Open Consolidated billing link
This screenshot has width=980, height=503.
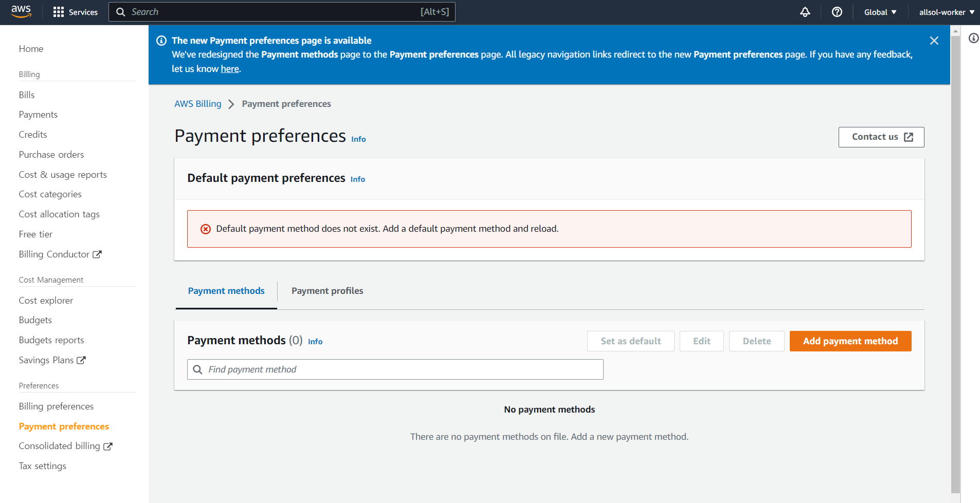tap(60, 446)
